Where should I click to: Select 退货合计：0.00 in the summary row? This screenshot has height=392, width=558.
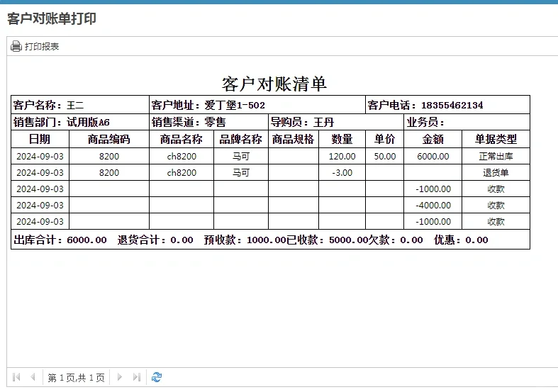click(x=155, y=240)
